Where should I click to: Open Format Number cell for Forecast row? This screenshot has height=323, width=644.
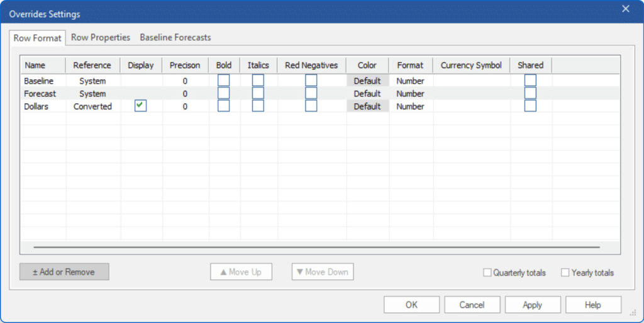pyautogui.click(x=410, y=93)
